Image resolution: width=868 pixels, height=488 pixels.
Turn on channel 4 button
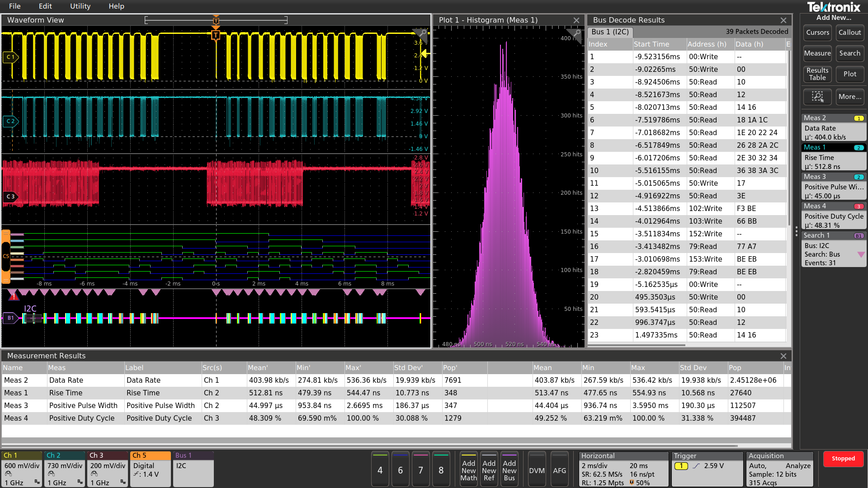[380, 470]
